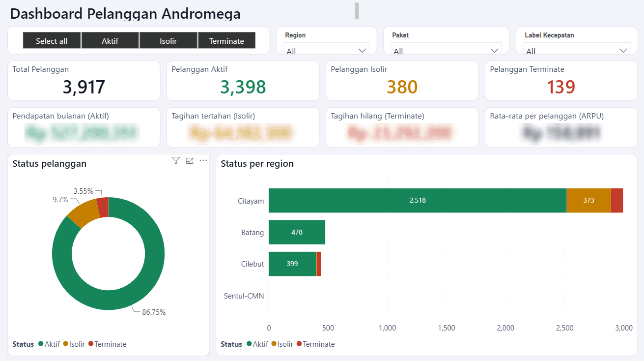
Task: Click Pelanggan Isolir value 380
Action: pos(402,87)
